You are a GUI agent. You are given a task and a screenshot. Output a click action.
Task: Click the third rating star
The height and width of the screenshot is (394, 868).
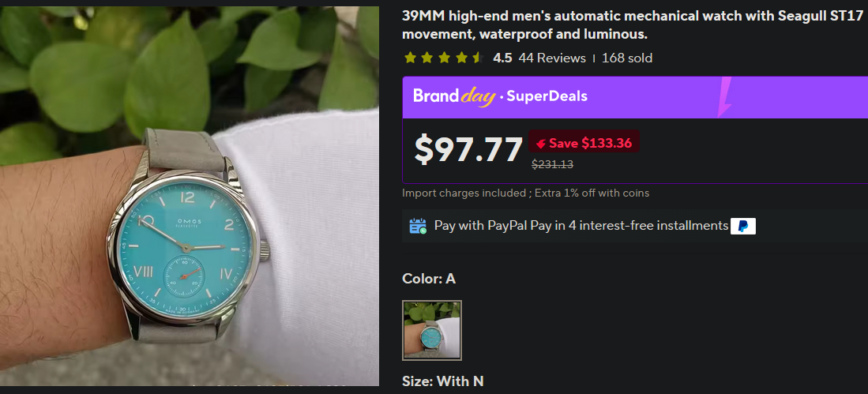[444, 58]
